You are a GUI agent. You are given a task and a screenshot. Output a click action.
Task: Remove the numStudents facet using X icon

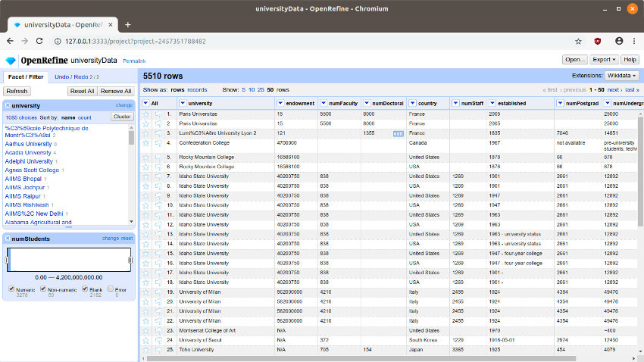[x=8, y=239]
